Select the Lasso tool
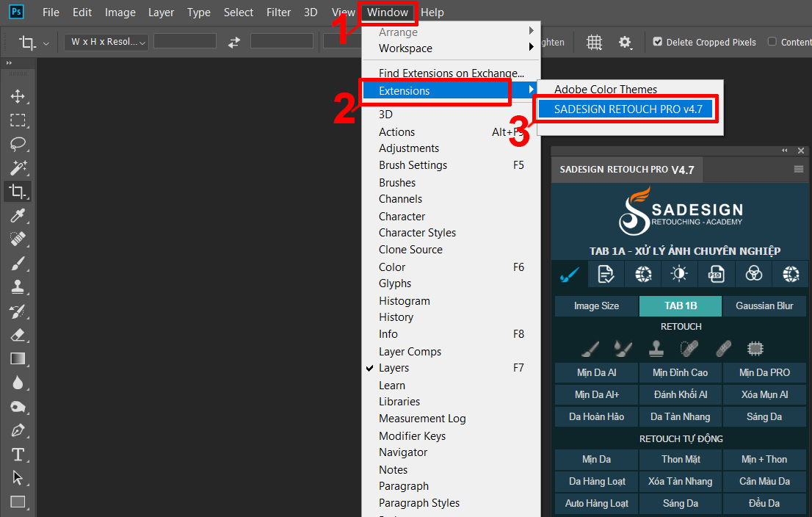 coord(18,144)
